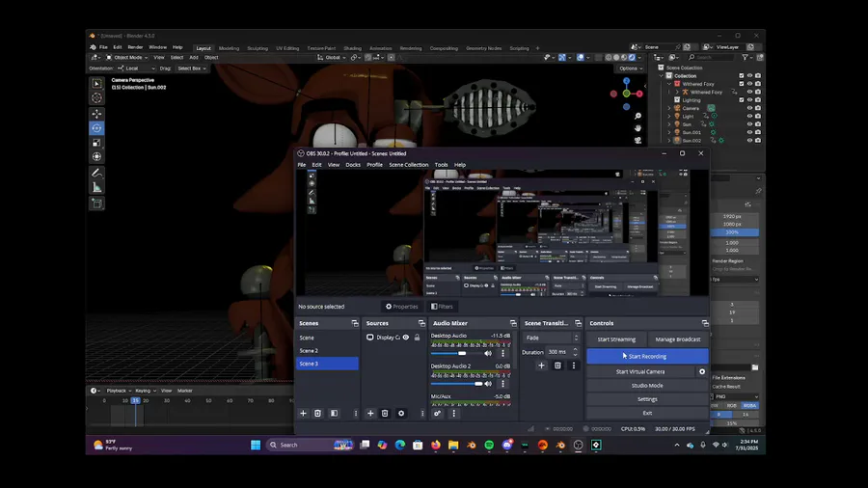Viewport: 868px width, 488px height.
Task: Mute Desktop Audio speaker icon
Action: pos(488,353)
